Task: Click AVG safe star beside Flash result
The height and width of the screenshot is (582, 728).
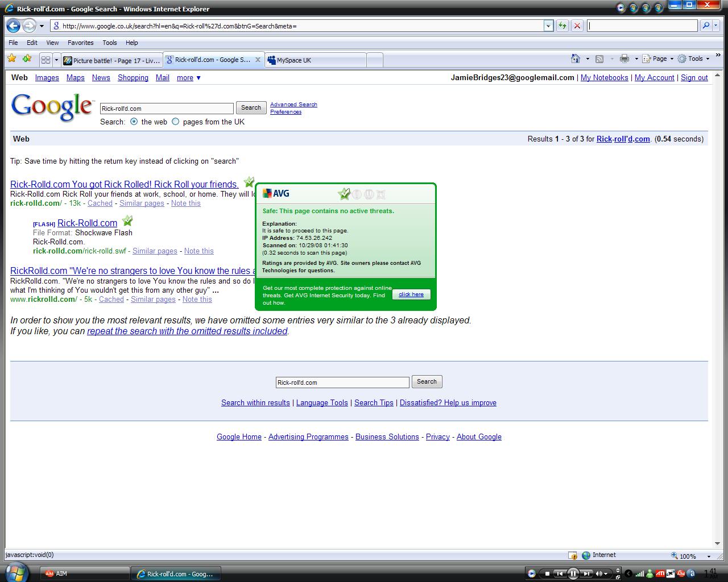Action: click(127, 221)
